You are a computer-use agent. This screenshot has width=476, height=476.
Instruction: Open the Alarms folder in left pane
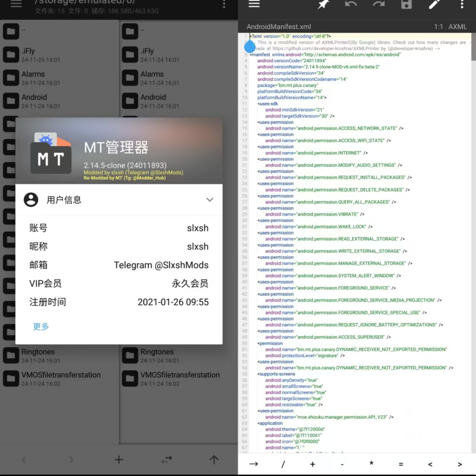[x=59, y=78]
